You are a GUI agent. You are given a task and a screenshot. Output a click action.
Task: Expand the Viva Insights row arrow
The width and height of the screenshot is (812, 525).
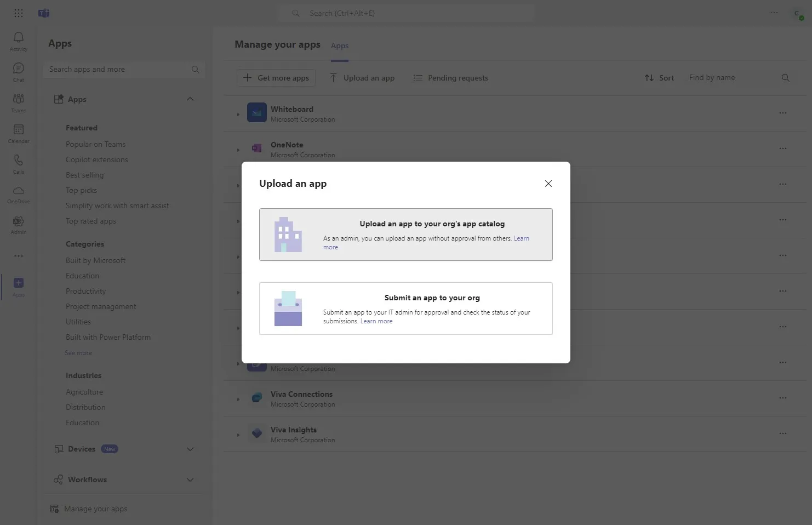click(x=238, y=435)
